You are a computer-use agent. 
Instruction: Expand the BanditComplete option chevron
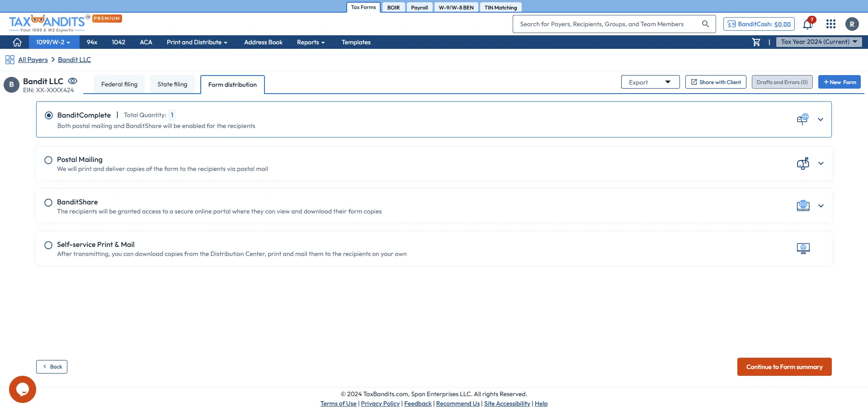click(x=821, y=119)
